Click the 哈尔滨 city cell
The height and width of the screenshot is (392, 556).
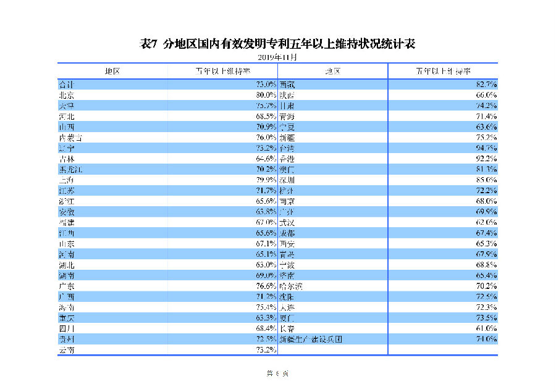[290, 286]
